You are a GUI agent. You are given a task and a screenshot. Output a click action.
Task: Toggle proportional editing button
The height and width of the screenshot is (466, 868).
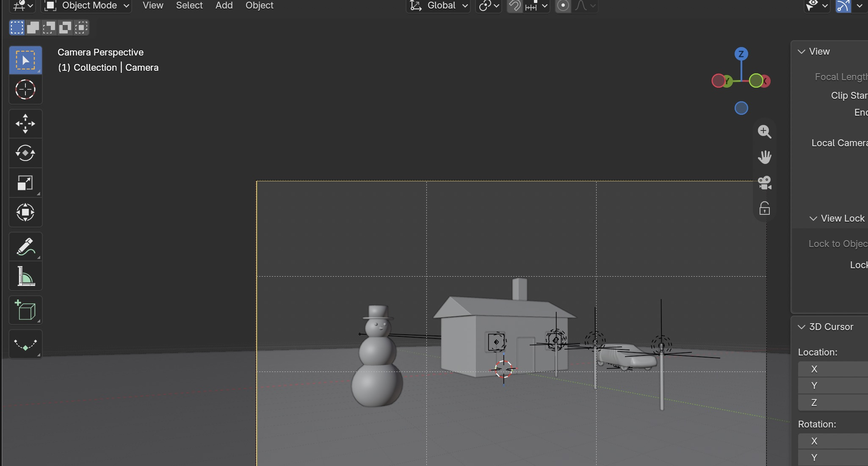[563, 6]
